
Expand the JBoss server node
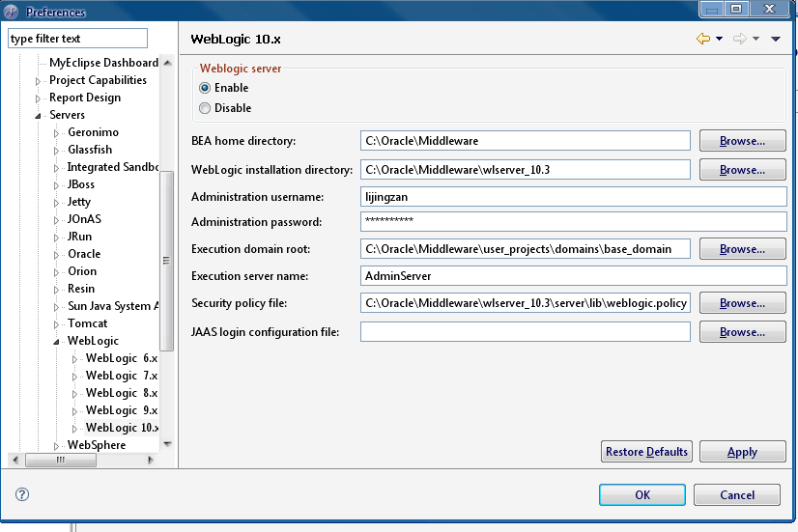pos(56,185)
